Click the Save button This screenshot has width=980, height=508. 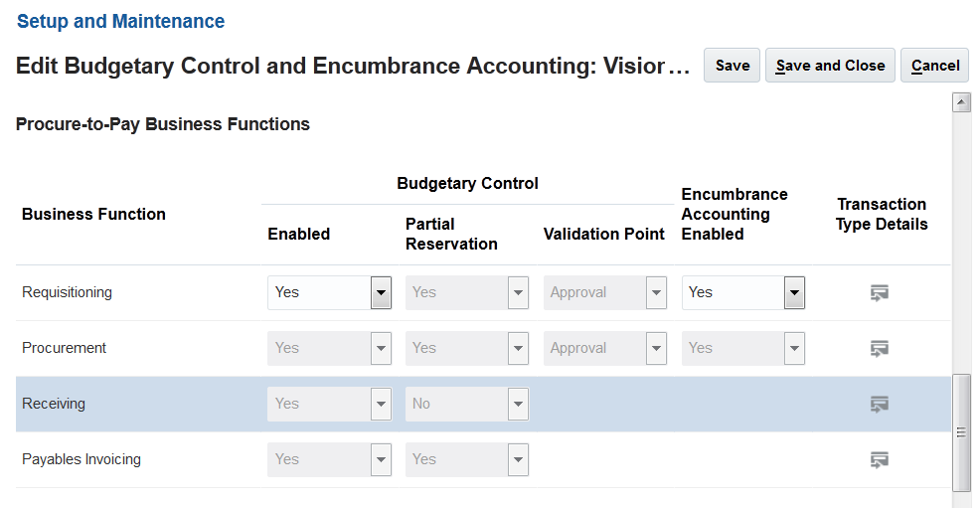(x=733, y=66)
